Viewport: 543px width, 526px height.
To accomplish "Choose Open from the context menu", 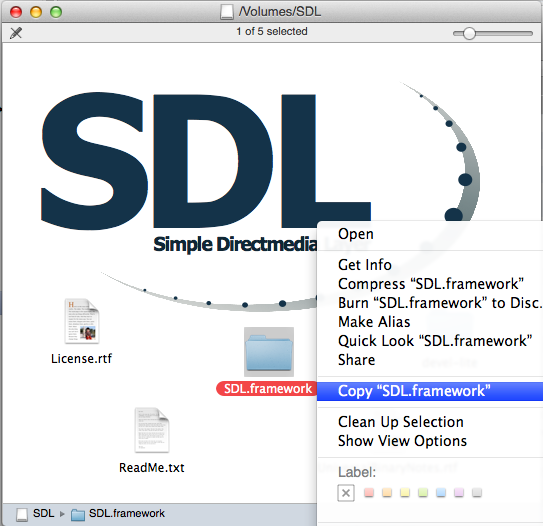I will [x=430, y=234].
